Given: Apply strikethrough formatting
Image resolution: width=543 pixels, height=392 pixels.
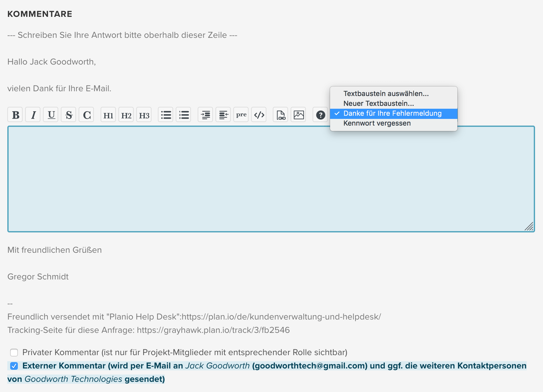Looking at the screenshot, I should 69,115.
